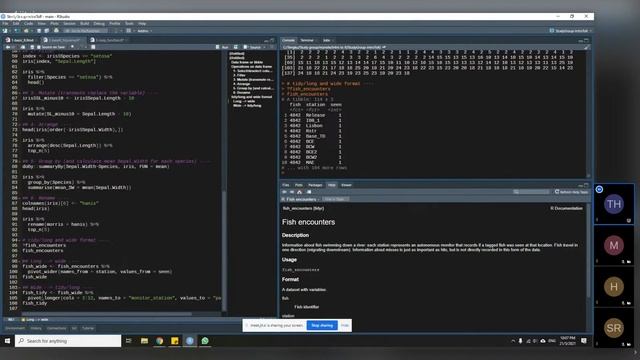The image size is (640, 360).
Task: Switch to the Plots tab in lower pane
Action: pyautogui.click(x=299, y=185)
